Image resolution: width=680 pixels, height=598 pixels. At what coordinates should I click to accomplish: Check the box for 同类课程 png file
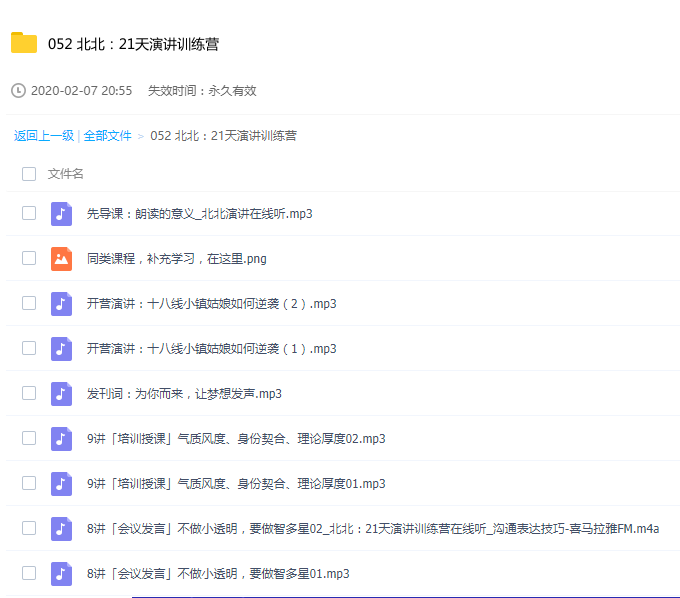(29, 258)
